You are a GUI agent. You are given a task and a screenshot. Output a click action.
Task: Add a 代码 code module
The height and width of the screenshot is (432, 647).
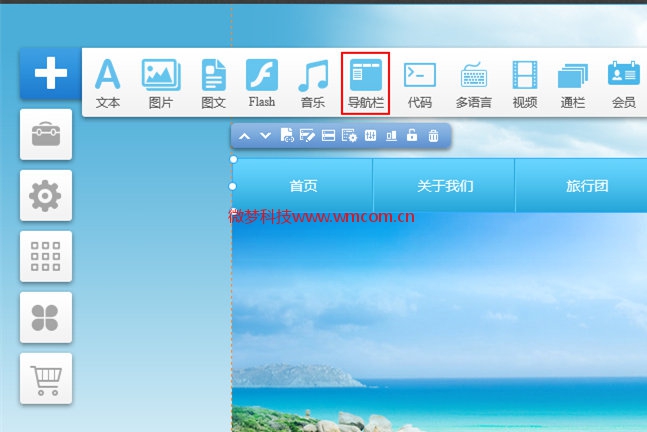click(x=420, y=84)
